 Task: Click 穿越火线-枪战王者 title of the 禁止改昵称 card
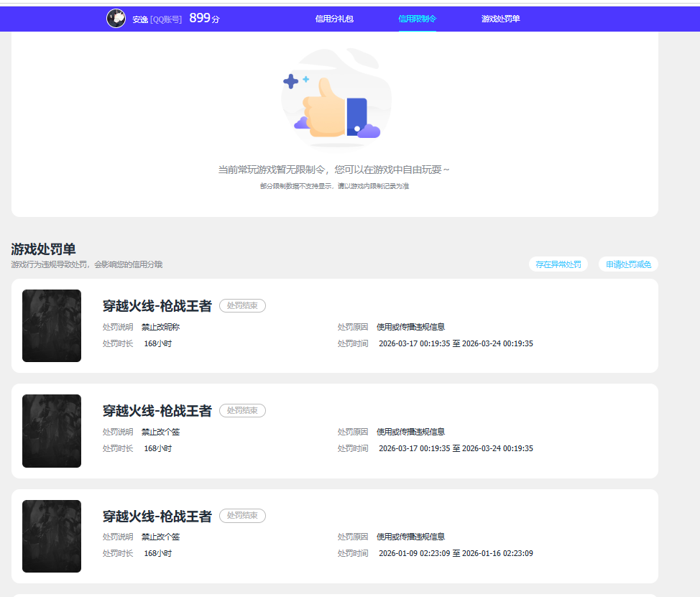point(157,305)
